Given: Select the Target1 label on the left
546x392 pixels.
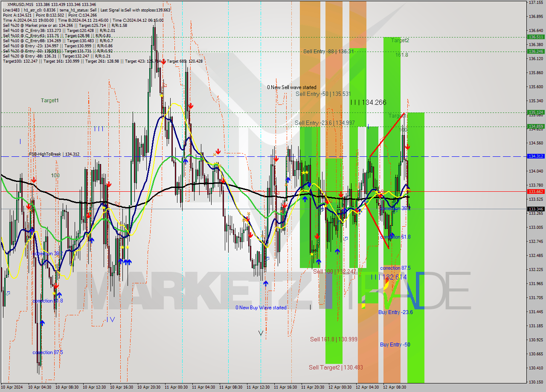Looking at the screenshot, I should click(x=50, y=101).
